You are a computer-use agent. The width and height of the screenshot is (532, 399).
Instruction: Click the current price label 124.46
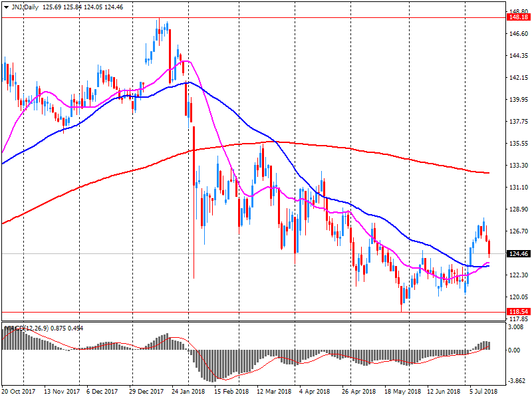[x=519, y=254]
